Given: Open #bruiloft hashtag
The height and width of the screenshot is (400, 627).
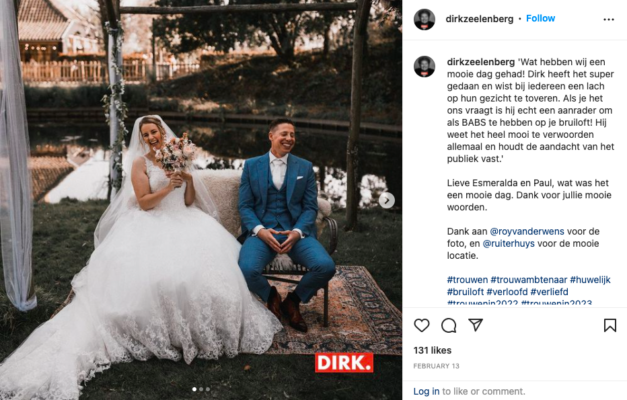Looking at the screenshot, I should pyautogui.click(x=465, y=292).
